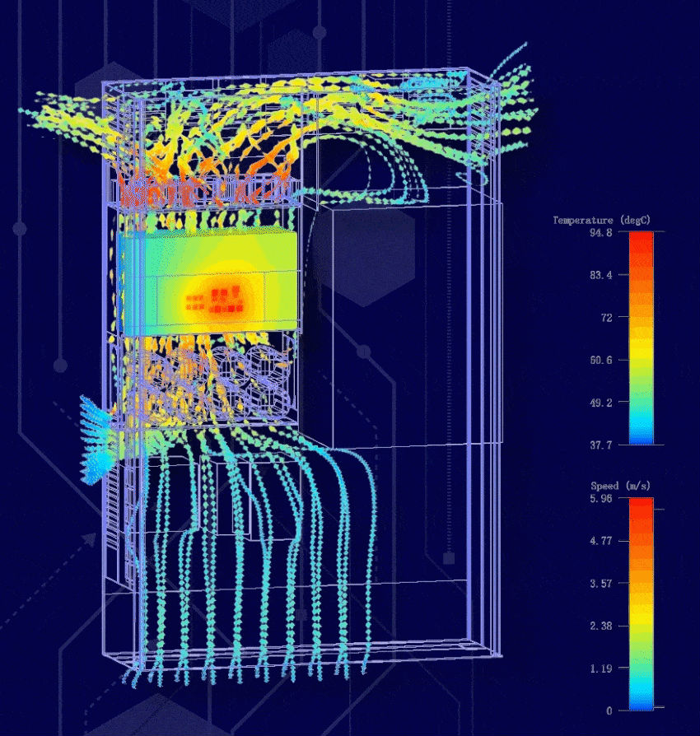Click the 2.38 speed tick label

(x=601, y=626)
